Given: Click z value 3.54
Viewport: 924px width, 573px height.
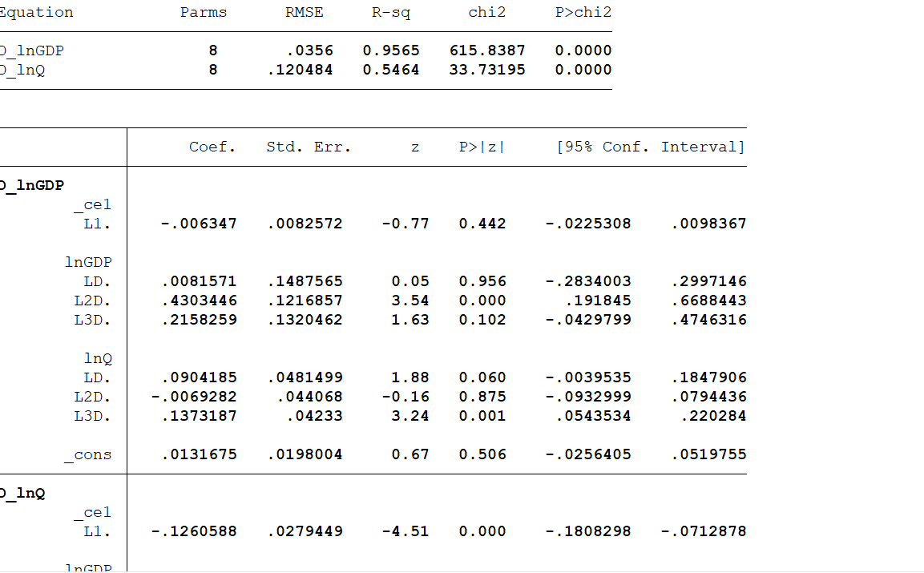Looking at the screenshot, I should click(410, 301).
